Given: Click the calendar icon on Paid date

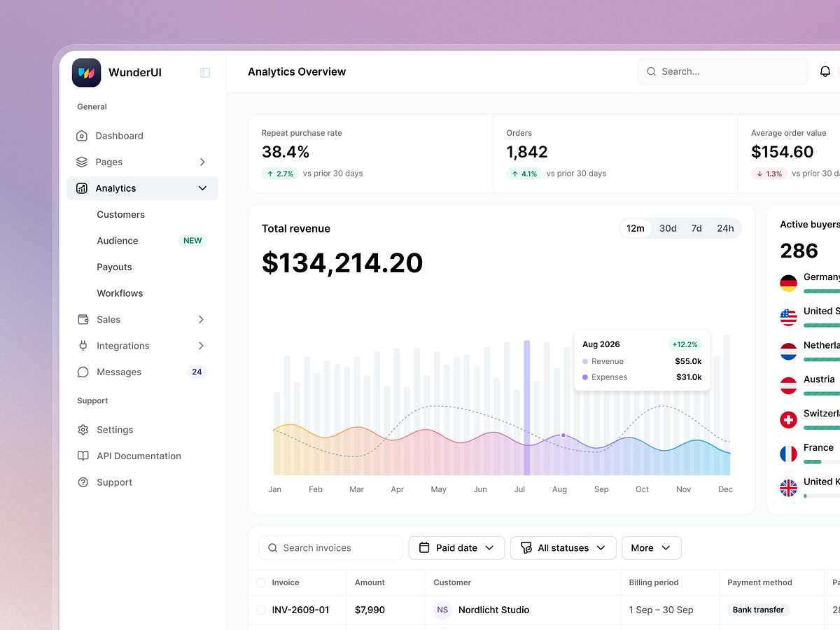Looking at the screenshot, I should (424, 548).
